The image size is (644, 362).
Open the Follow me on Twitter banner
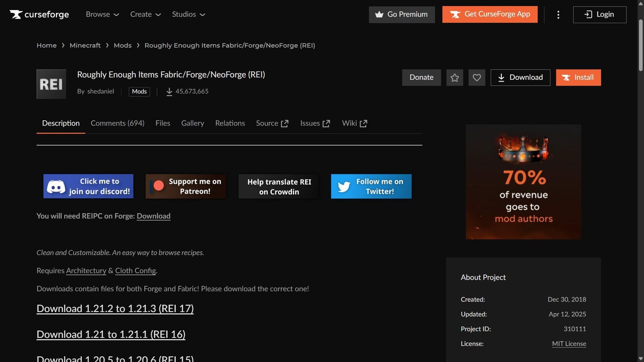(371, 186)
